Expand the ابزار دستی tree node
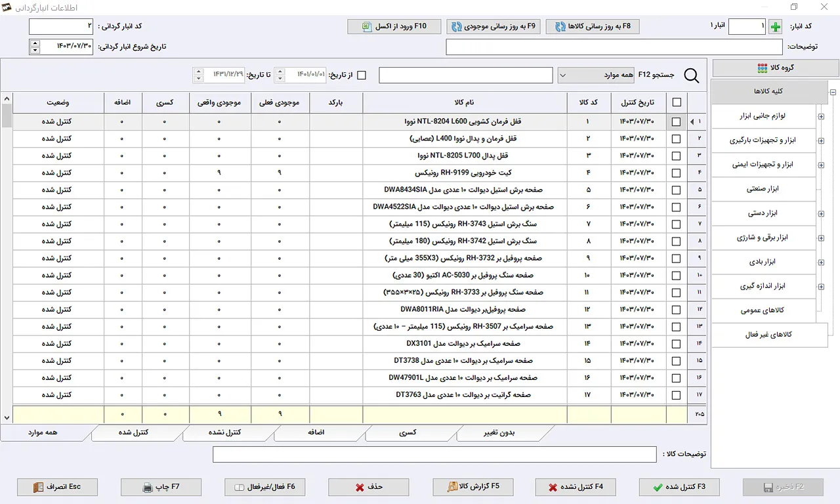 821,213
